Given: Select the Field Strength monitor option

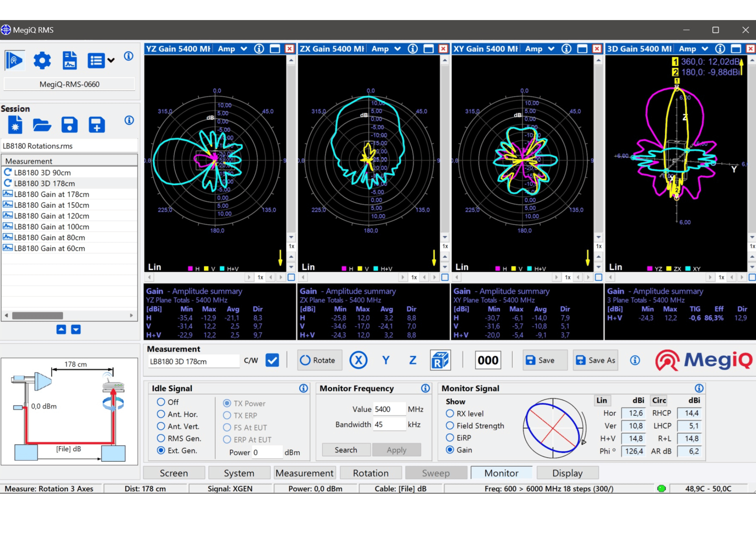Looking at the screenshot, I should 450,426.
